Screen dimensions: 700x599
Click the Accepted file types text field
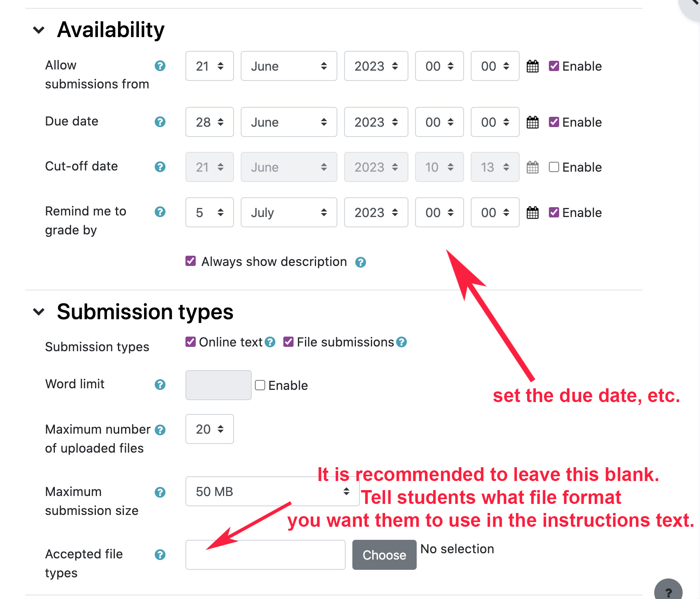pyautogui.click(x=265, y=555)
